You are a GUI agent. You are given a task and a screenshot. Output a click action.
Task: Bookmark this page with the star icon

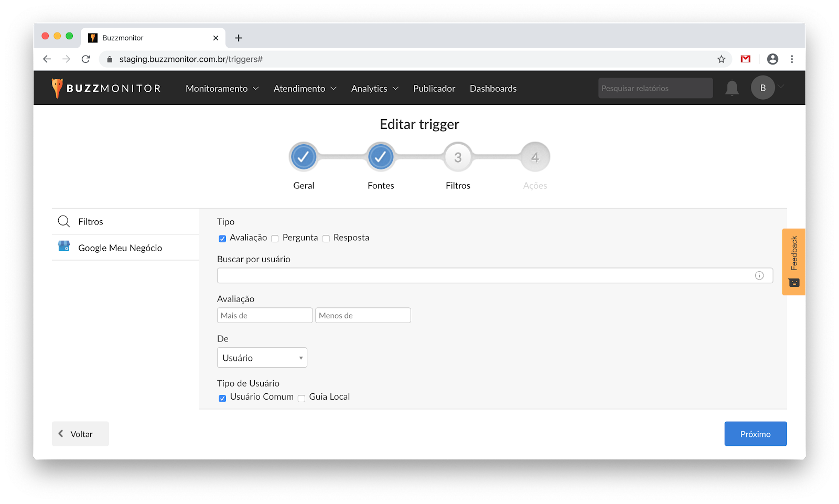point(721,59)
